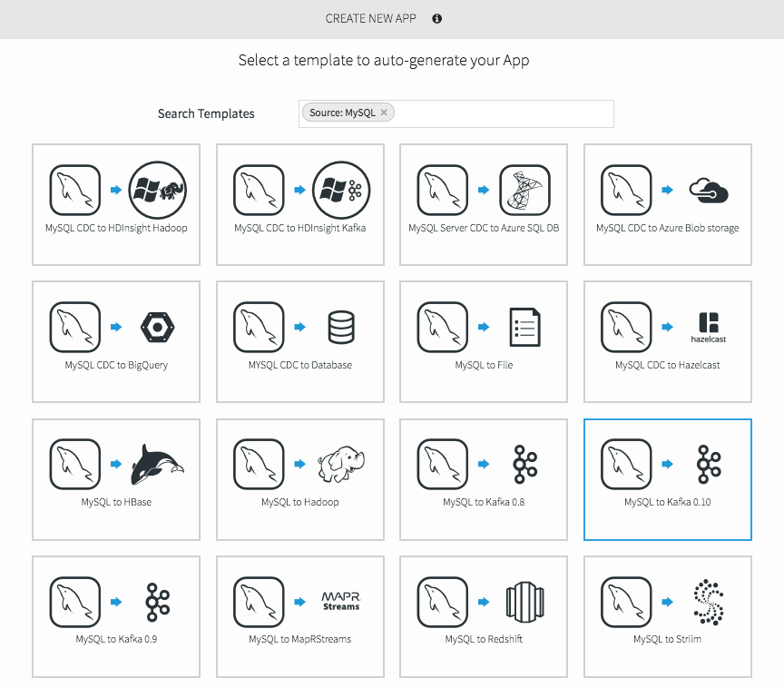This screenshot has height=688, width=784.
Task: Click the Database cylinder icon
Action: (x=341, y=327)
